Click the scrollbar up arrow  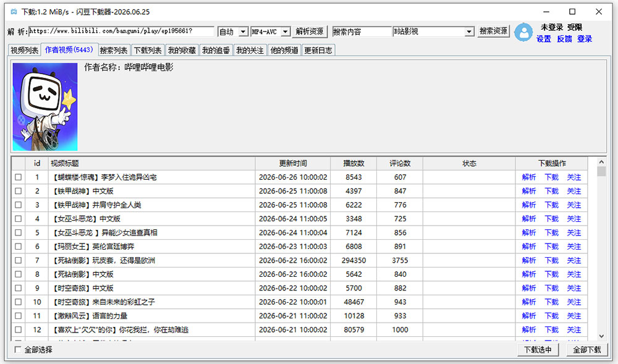(601, 162)
